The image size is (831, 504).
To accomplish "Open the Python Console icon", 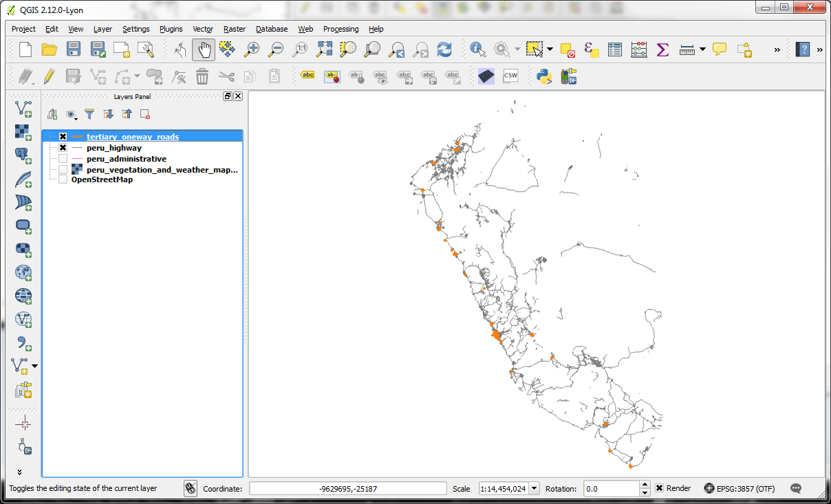I will tap(544, 76).
